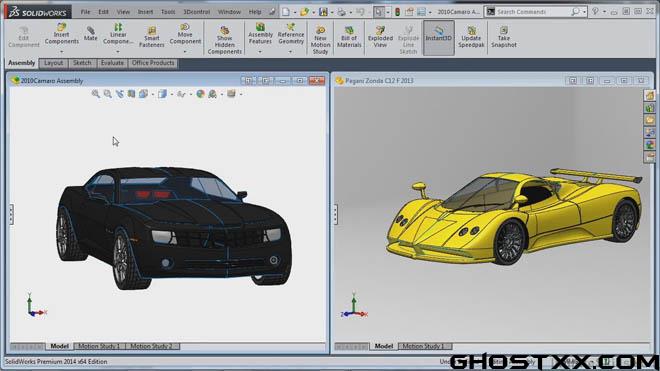
Task: Open the Smart Fasteners tool
Action: tap(152, 37)
